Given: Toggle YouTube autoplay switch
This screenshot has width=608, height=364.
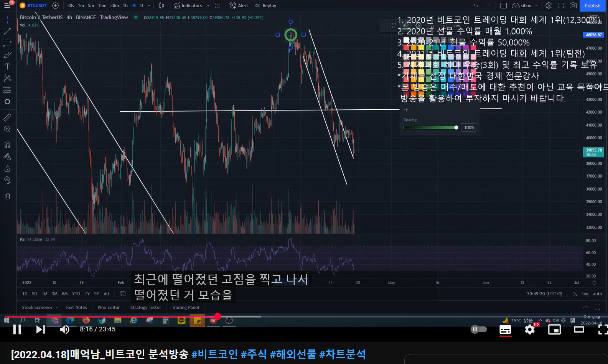Looking at the screenshot, I should 479,329.
